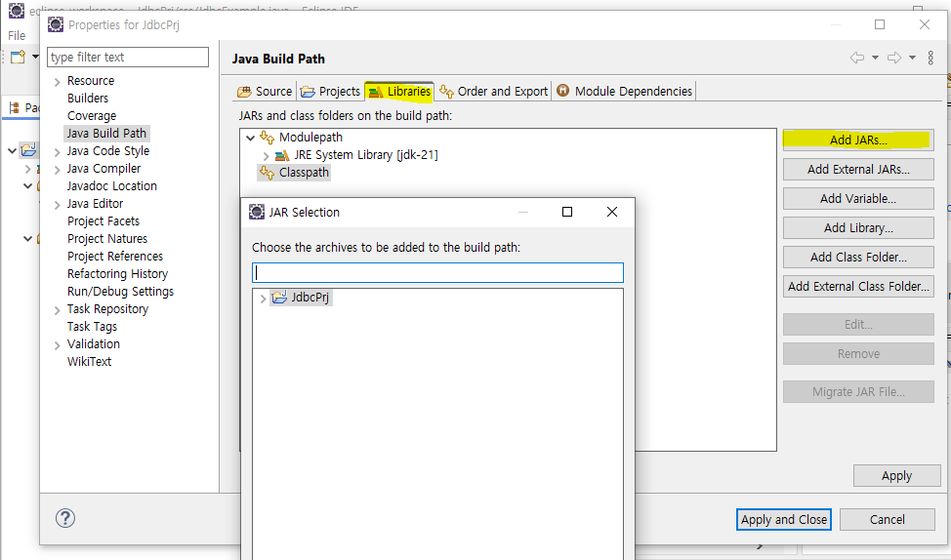The image size is (951, 560).
Task: Expand JRE System Library [jdk-21] node
Action: 266,156
